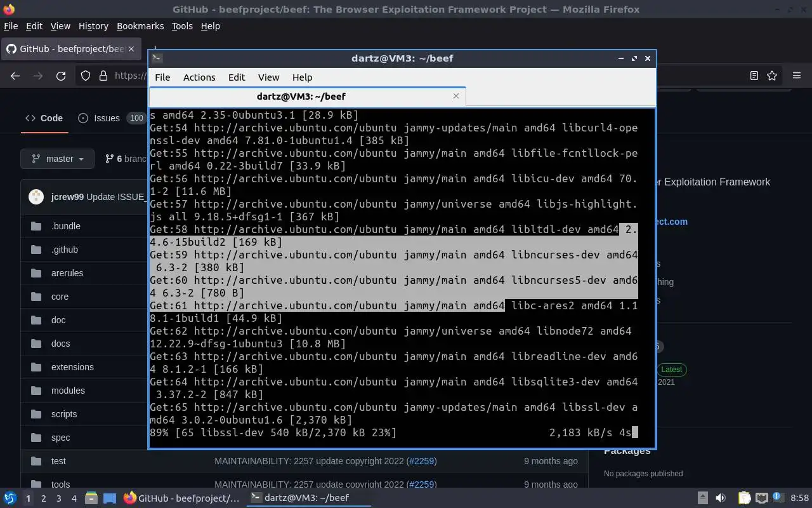Click the Packages heading in sidebar

click(x=627, y=451)
